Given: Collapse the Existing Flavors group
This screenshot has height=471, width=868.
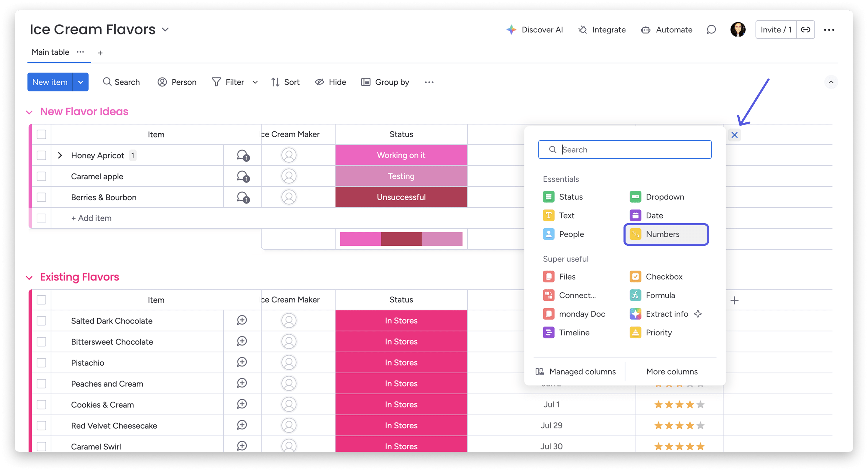Looking at the screenshot, I should (29, 278).
